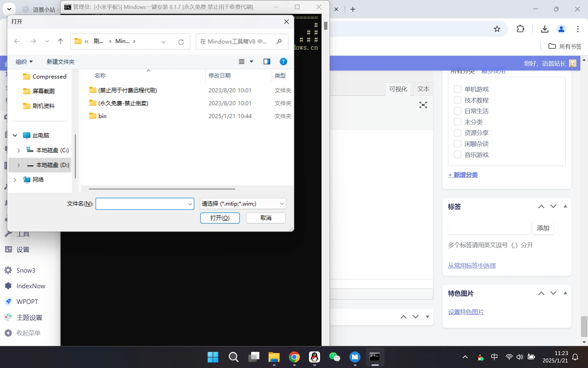588x368 pixels.
Task: Open QQ from the taskbar
Action: click(x=315, y=357)
